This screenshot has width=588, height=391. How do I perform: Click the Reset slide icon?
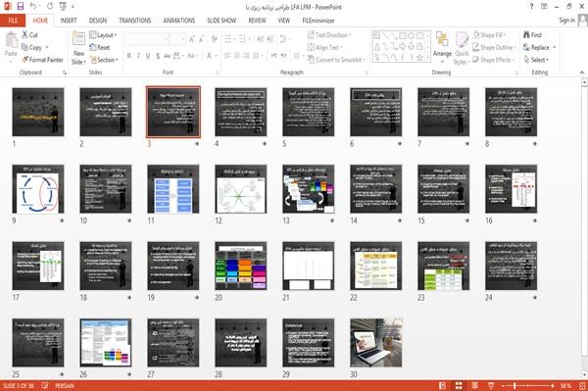click(x=93, y=47)
